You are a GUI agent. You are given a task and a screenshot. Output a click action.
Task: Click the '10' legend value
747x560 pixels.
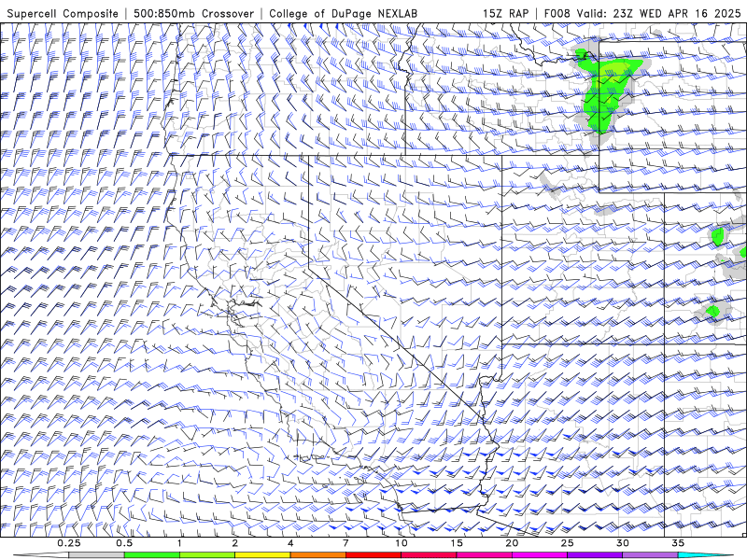click(402, 543)
